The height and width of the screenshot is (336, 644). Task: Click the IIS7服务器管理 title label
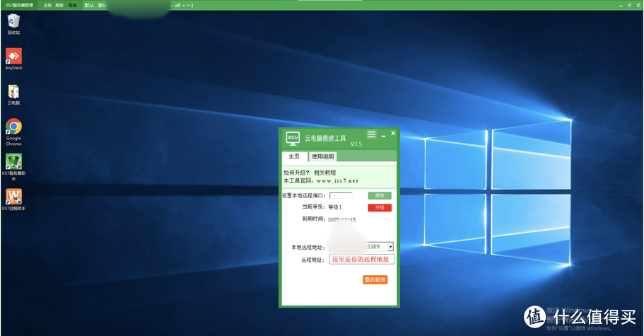coord(19,6)
